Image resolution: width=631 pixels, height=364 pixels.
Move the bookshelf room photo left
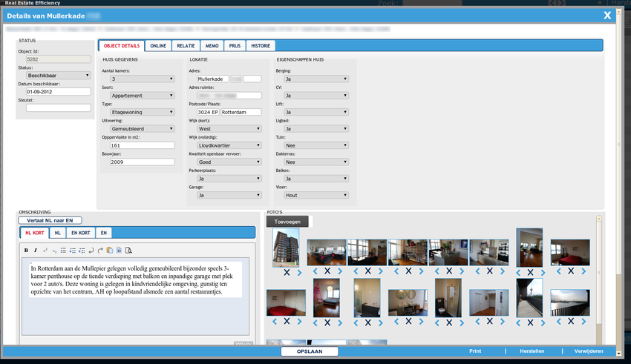pos(396,271)
